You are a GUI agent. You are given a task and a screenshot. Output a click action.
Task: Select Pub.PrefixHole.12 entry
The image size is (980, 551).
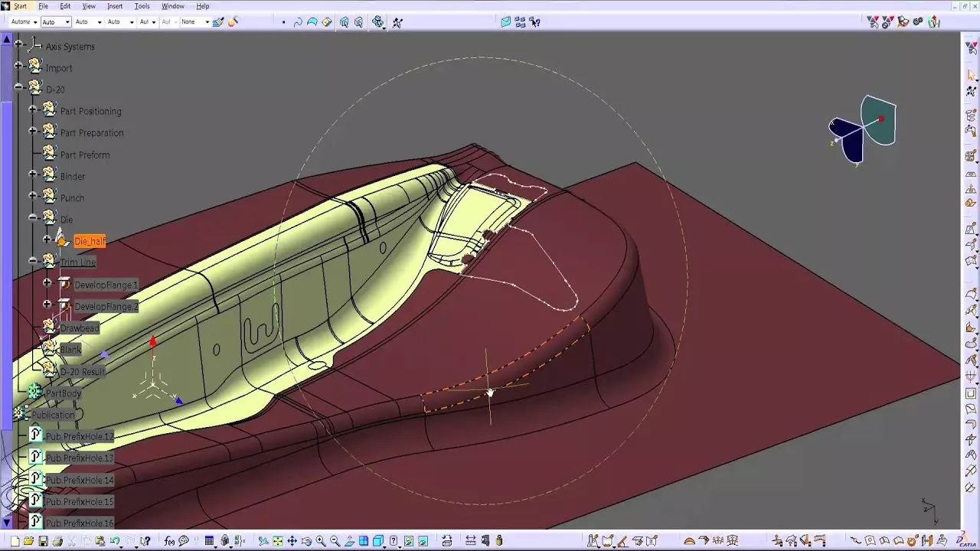click(80, 436)
